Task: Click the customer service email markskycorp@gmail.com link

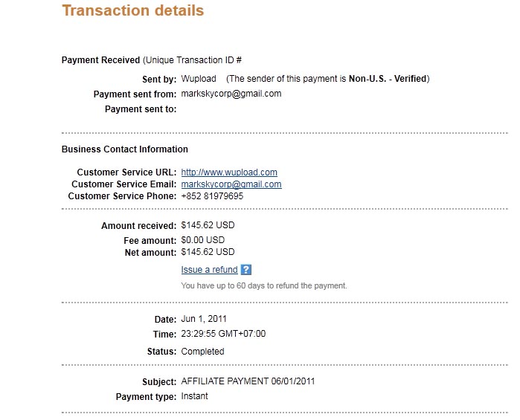Action: (x=231, y=184)
